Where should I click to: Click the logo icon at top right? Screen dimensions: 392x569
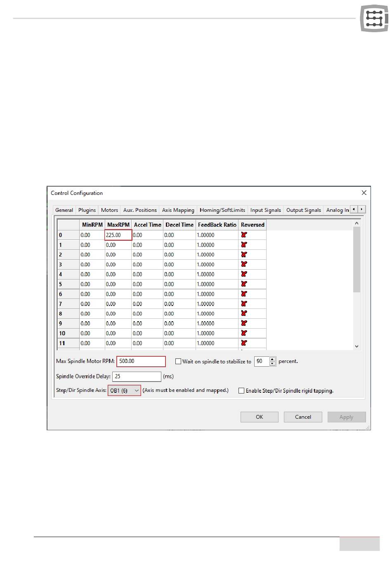coord(374,19)
